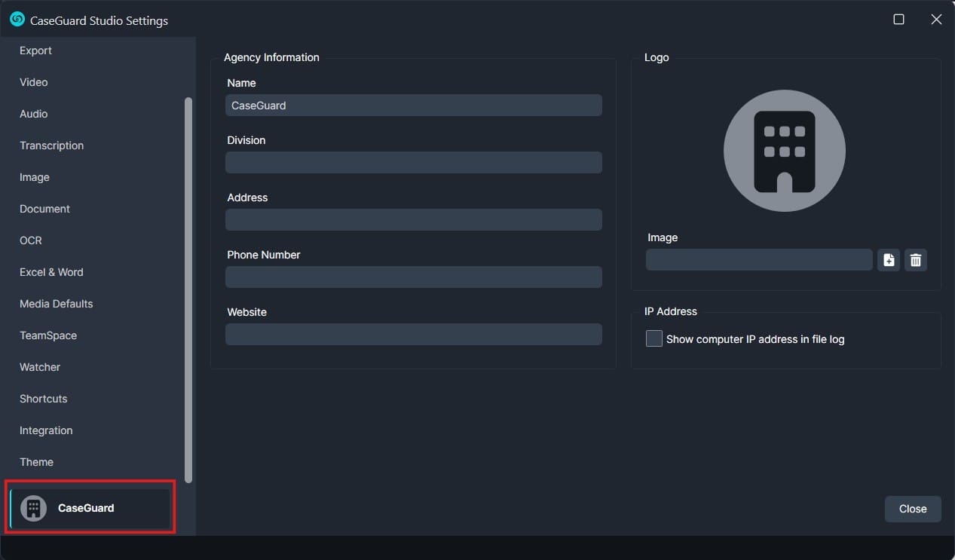The height and width of the screenshot is (560, 955).
Task: Select the Transcription settings tab
Action: (51, 145)
